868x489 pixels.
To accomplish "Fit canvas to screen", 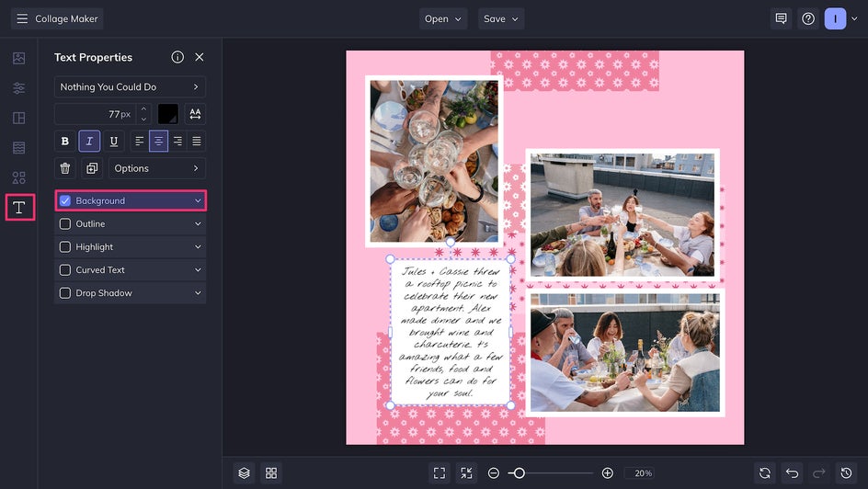I will [x=440, y=473].
